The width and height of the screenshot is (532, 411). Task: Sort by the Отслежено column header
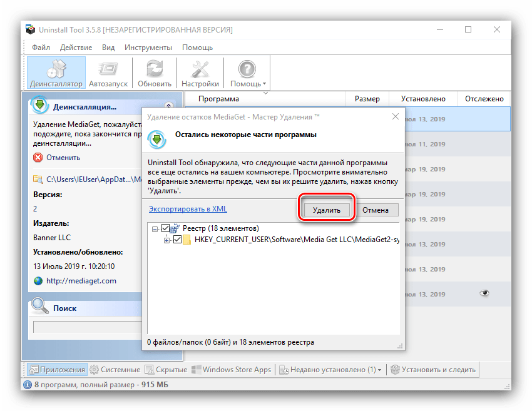click(x=484, y=99)
